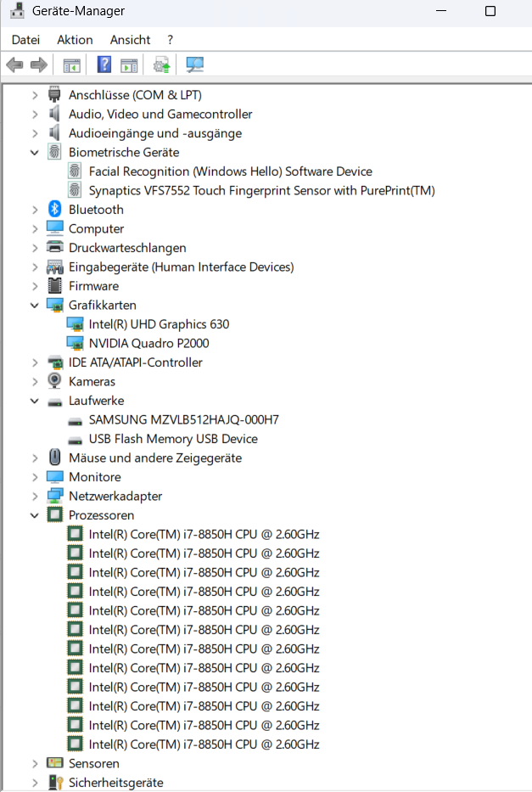
Task: Open the Ansicht menu
Action: point(130,39)
